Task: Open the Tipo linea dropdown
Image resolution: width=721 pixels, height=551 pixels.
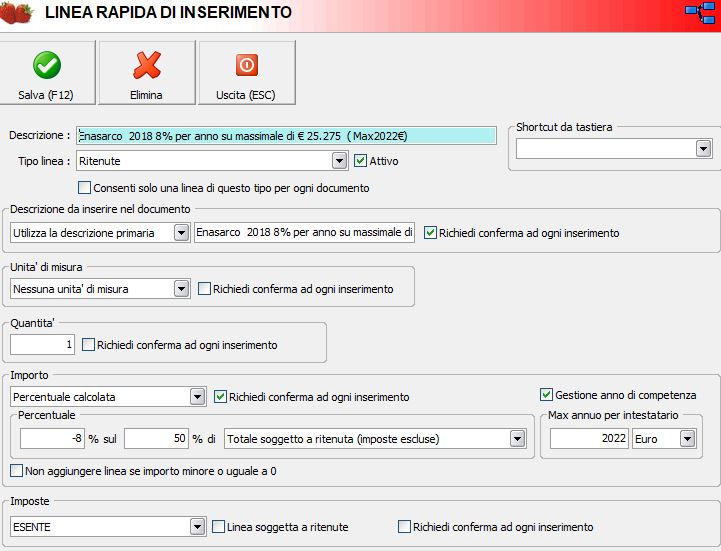Action: [x=339, y=161]
